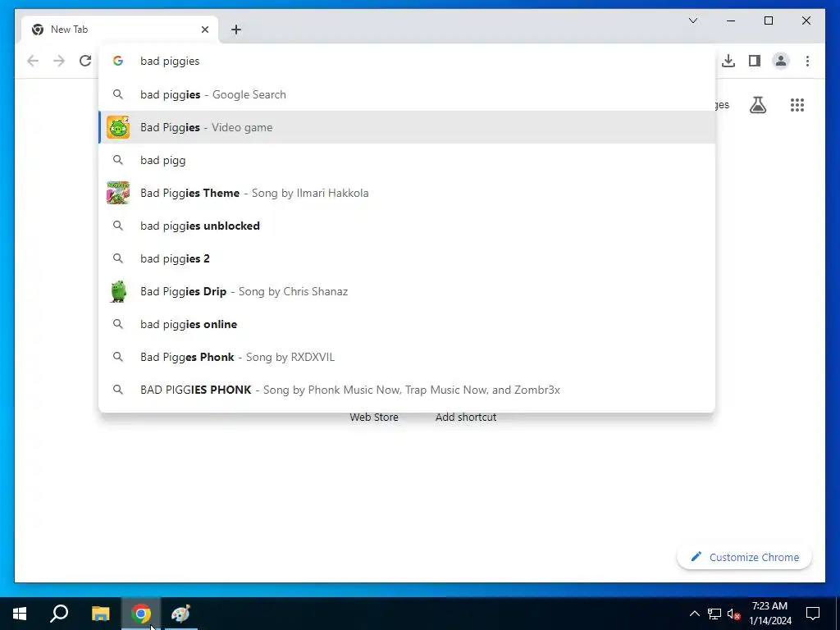This screenshot has width=840, height=630.
Task: Click inside the address bar text
Action: click(x=170, y=61)
